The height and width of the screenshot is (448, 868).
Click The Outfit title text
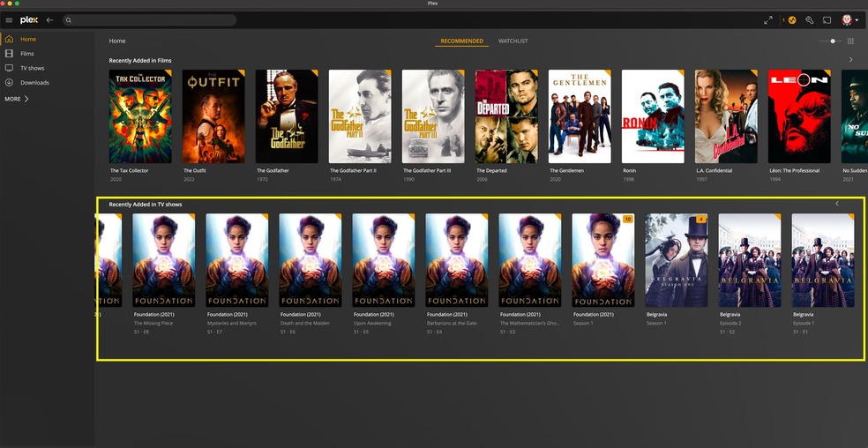195,170
